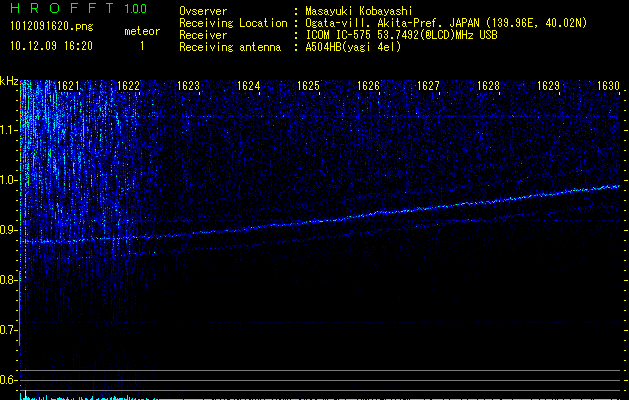The width and height of the screenshot is (629, 400).
Task: Click the Receiving antenna label
Action: click(230, 47)
